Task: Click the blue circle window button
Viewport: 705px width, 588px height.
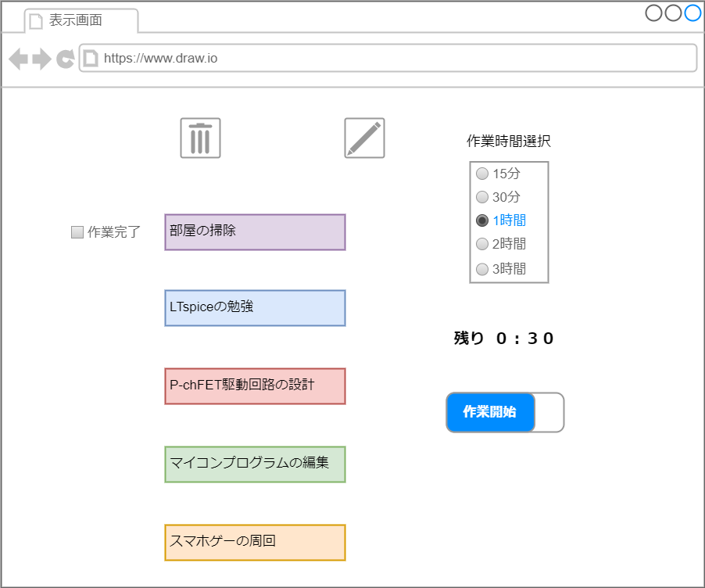Action: [x=692, y=13]
